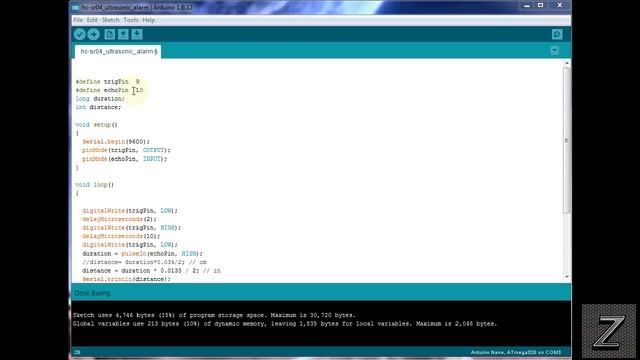Click the 'void setup()' line
Image resolution: width=640 pixels, height=360 pixels.
click(96, 125)
